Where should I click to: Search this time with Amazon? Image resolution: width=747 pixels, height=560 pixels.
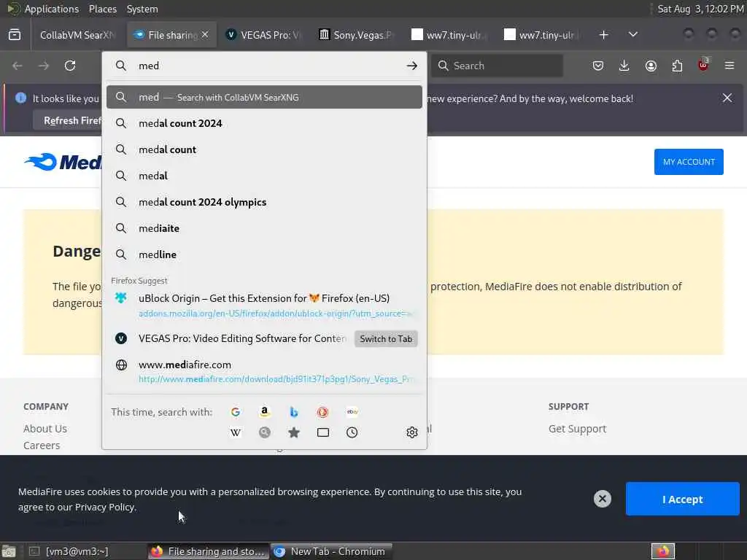point(264,412)
